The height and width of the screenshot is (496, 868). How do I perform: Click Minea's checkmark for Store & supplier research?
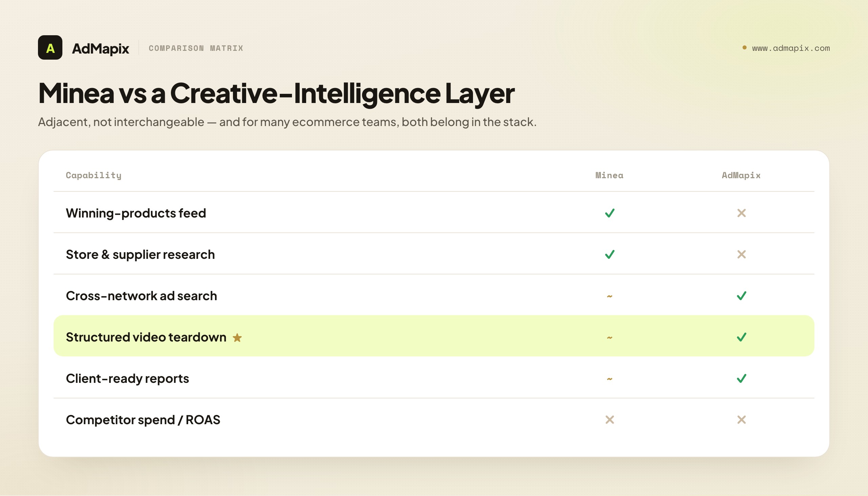(x=610, y=254)
